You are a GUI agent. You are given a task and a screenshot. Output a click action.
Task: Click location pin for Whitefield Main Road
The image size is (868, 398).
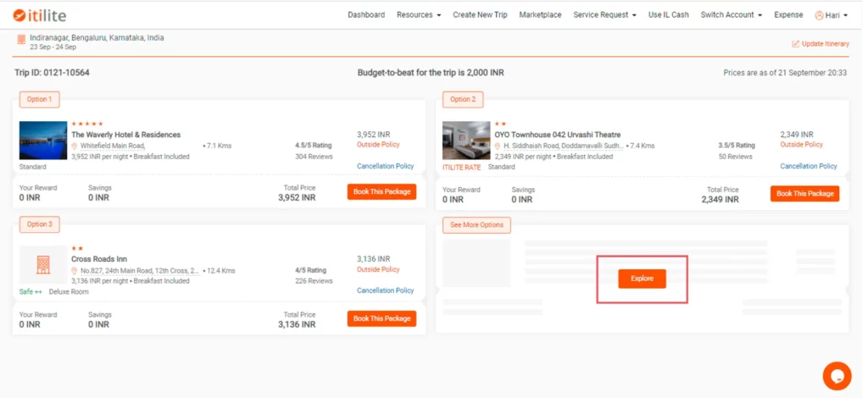click(x=75, y=146)
